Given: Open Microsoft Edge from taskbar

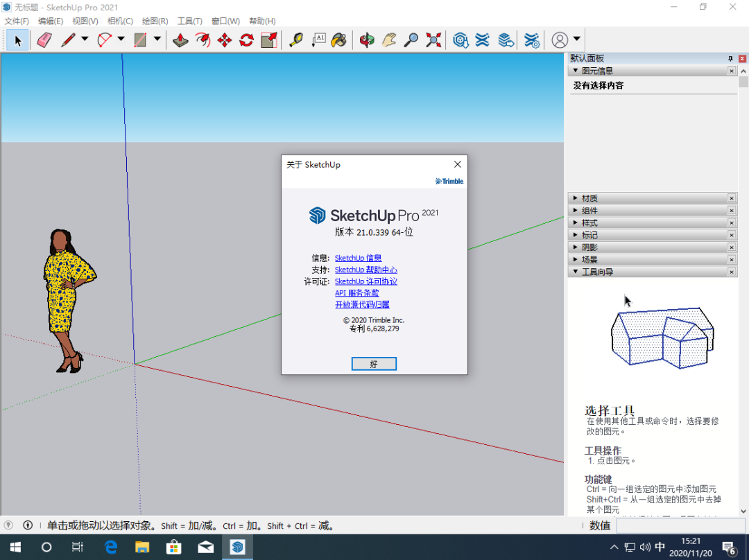Looking at the screenshot, I should [111, 547].
